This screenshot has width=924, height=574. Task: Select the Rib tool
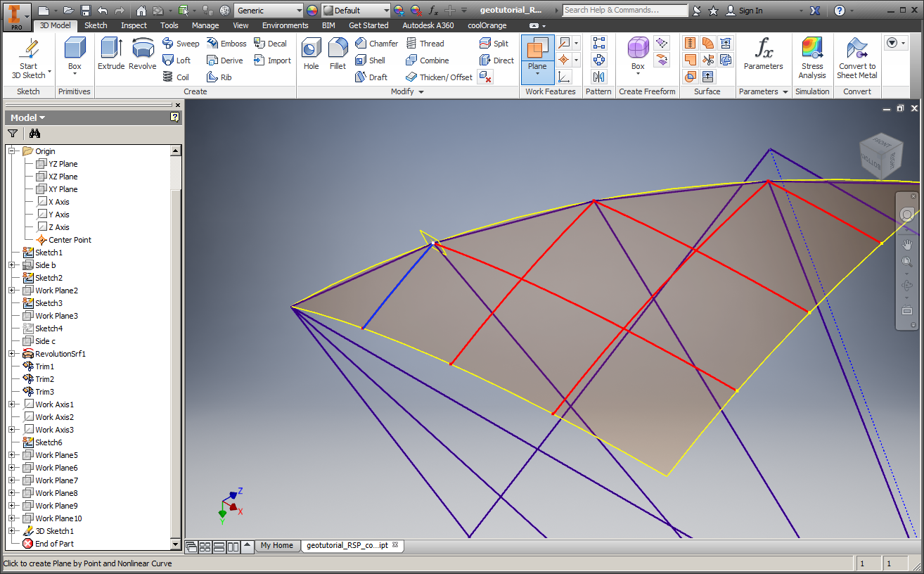click(219, 77)
